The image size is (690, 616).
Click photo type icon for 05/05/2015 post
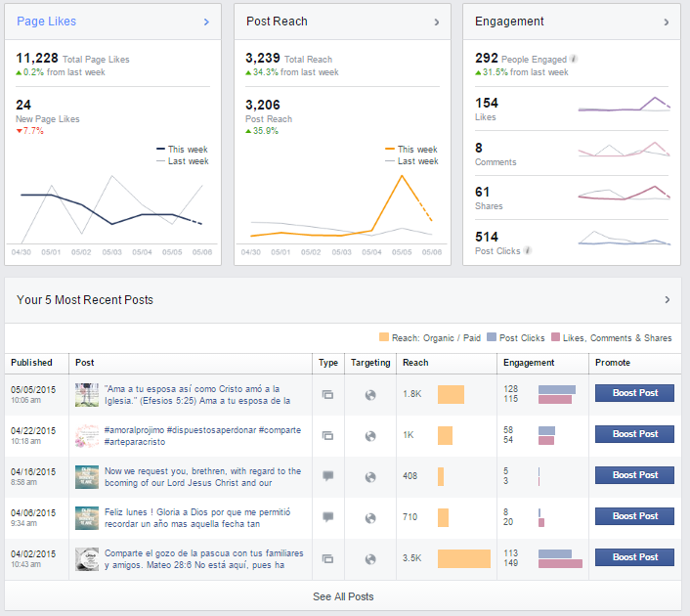click(327, 394)
